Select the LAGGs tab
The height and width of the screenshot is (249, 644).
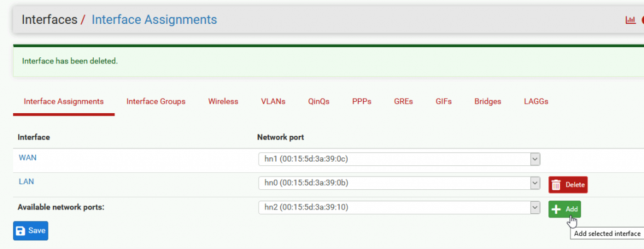(536, 101)
